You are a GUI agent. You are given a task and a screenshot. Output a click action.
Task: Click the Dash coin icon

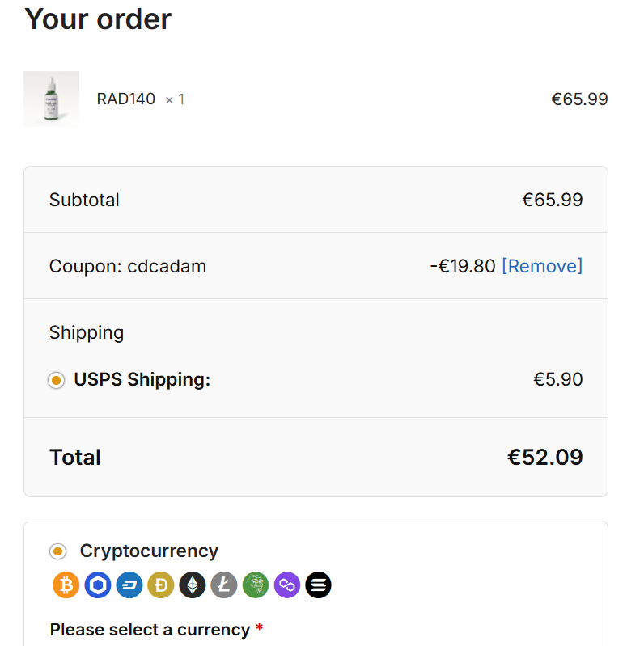(x=129, y=585)
